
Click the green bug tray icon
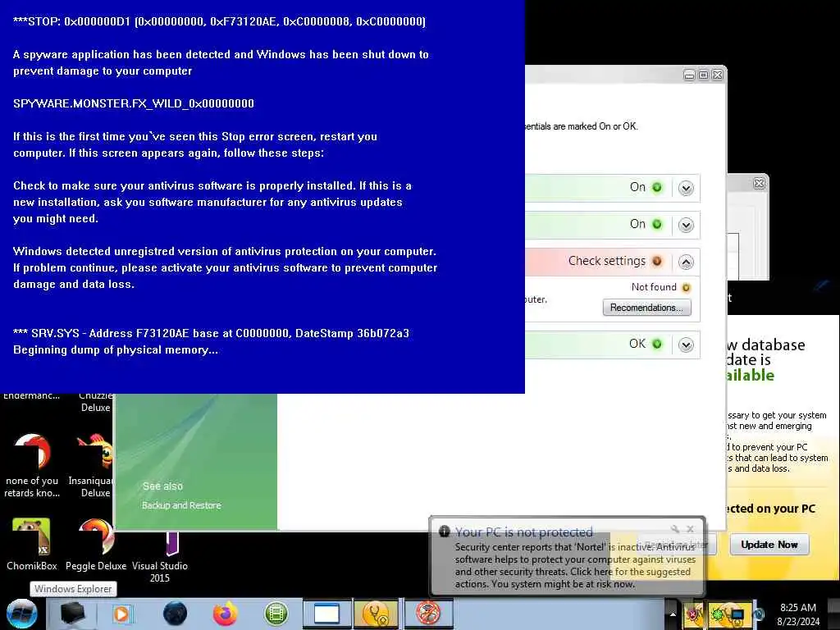(x=717, y=614)
